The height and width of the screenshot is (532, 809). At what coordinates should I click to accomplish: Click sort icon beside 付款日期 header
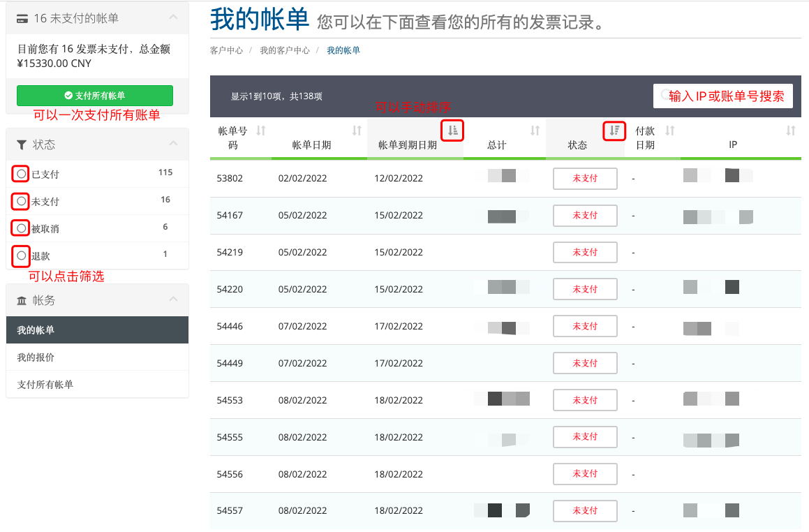click(x=670, y=131)
